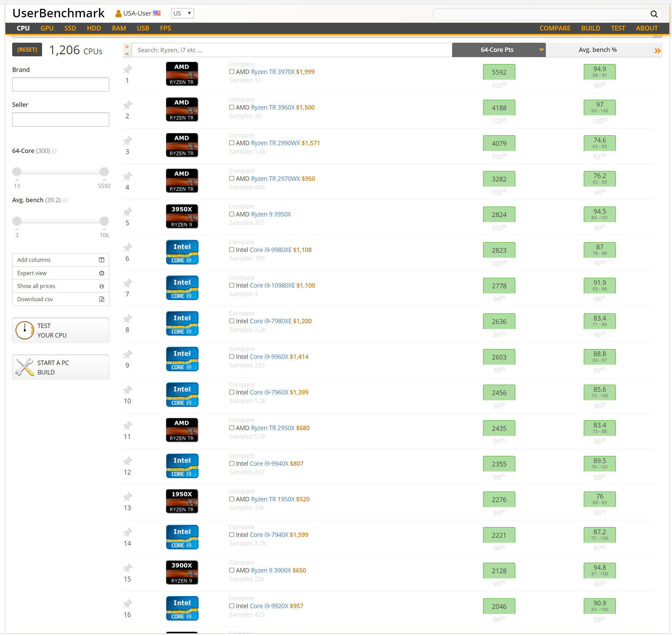Open the GPU tab
Viewport: 672px width, 636px height.
47,28
